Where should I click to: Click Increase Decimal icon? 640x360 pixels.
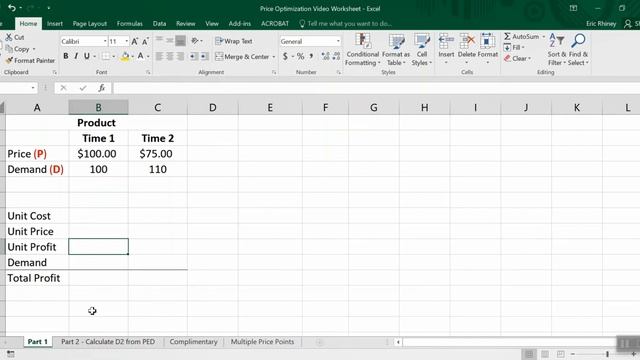pyautogui.click(x=325, y=56)
